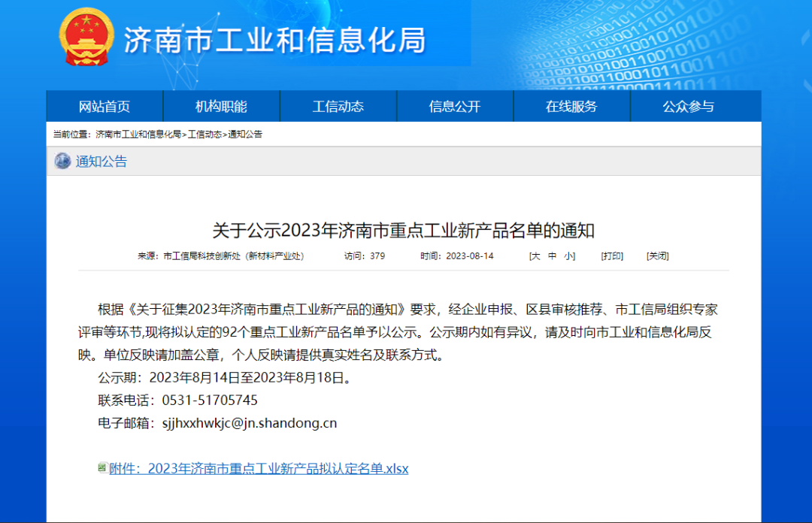The height and width of the screenshot is (523, 812).
Task: Click the 济南市工业和信息化局 site title
Action: (x=274, y=40)
